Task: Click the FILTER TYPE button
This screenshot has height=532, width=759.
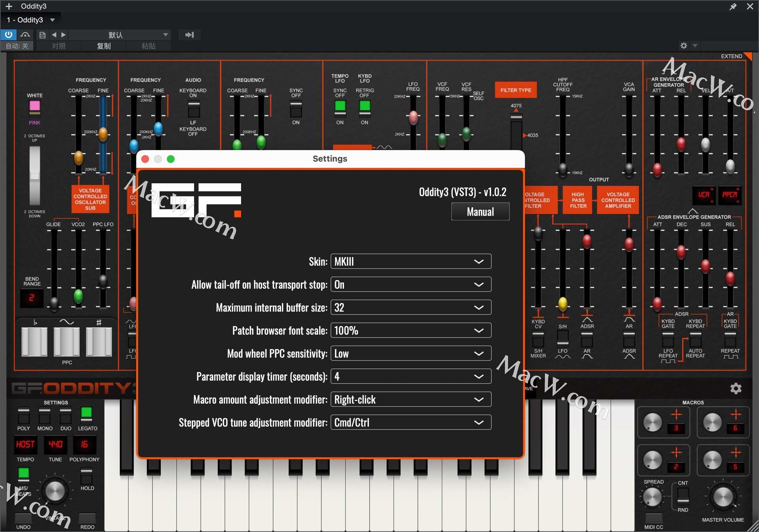Action: click(515, 90)
